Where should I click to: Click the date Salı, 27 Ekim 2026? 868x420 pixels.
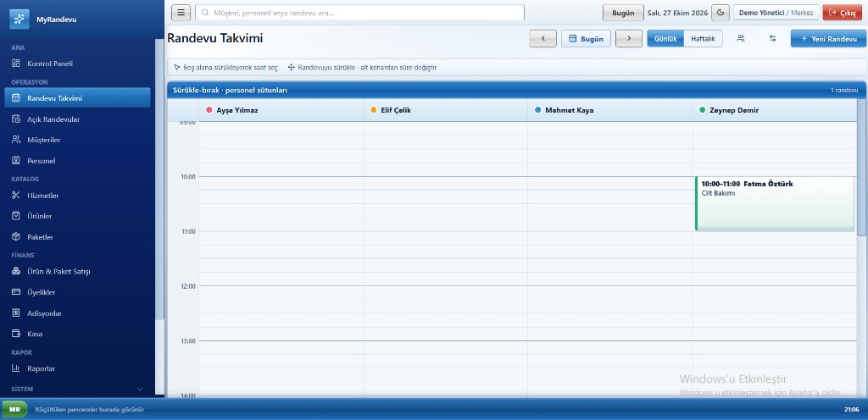click(677, 13)
